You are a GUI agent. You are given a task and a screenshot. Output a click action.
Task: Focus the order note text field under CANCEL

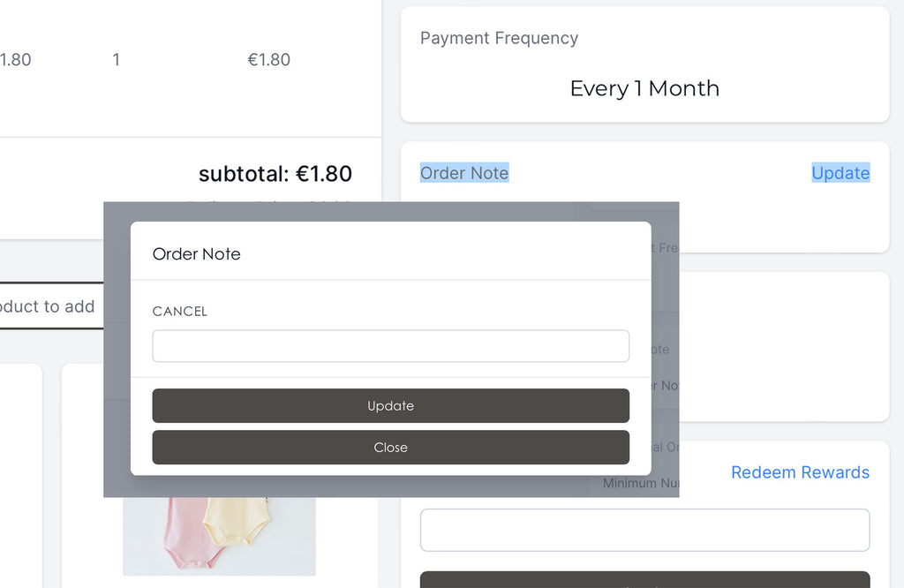tap(390, 346)
